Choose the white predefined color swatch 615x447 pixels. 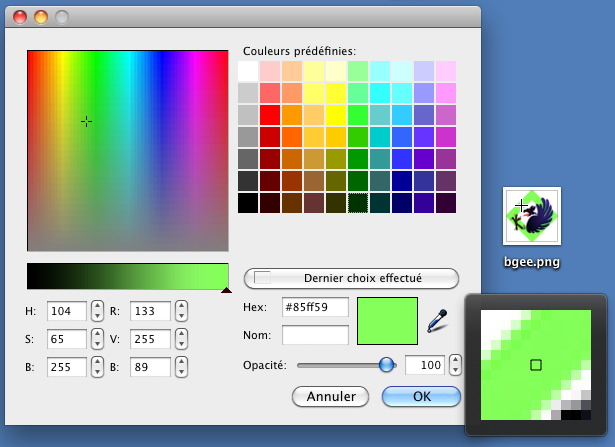(x=248, y=71)
